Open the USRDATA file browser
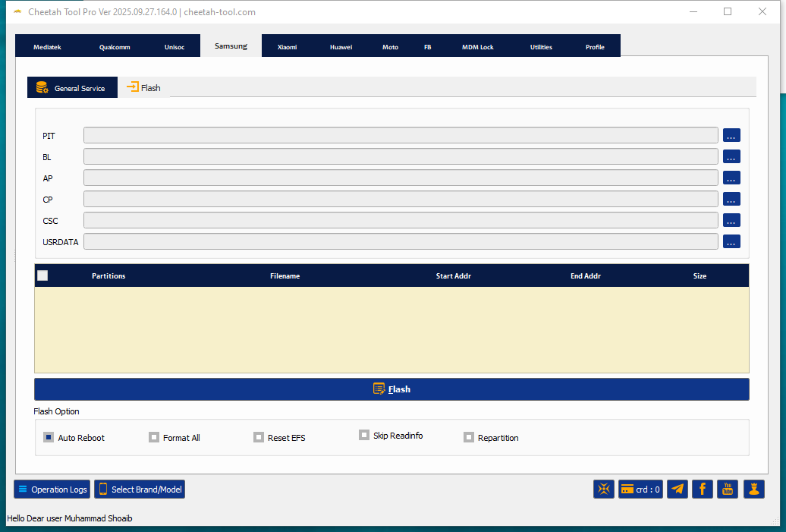 731,241
